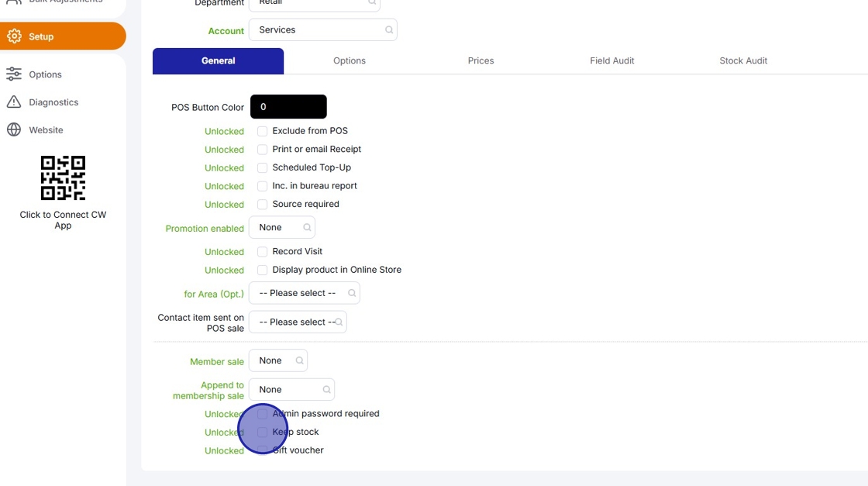Click the Setup menu item in sidebar
Image resolution: width=868 pixels, height=486 pixels.
(63, 36)
